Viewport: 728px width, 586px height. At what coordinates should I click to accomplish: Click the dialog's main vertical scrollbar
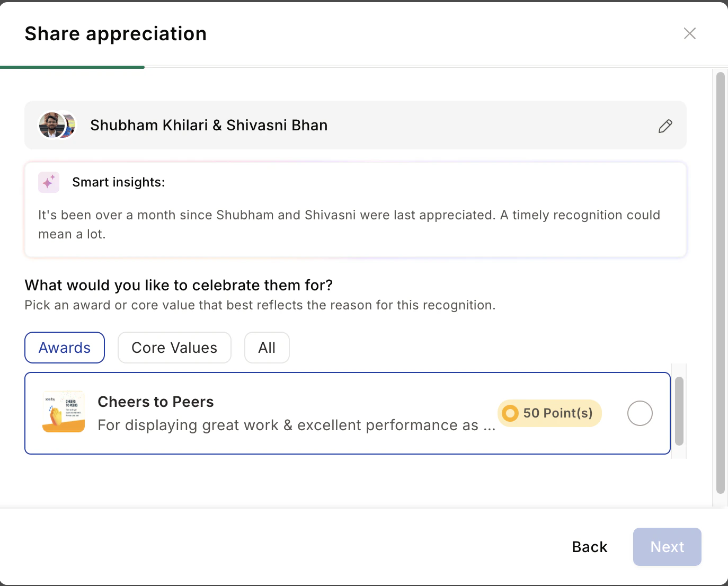click(720, 283)
